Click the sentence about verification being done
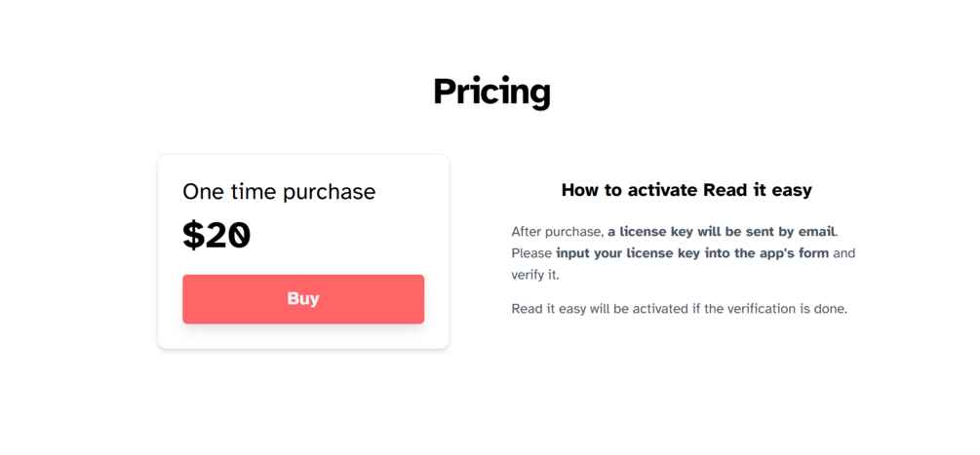 (679, 310)
